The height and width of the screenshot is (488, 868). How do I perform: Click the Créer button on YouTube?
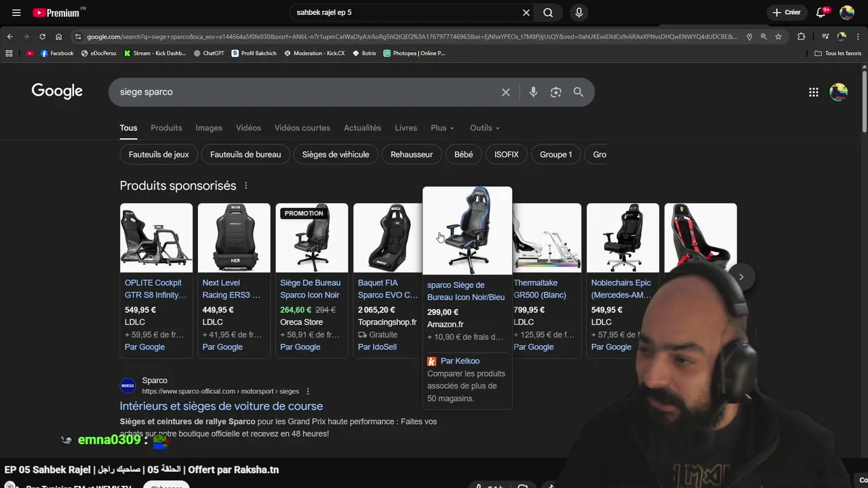point(787,12)
